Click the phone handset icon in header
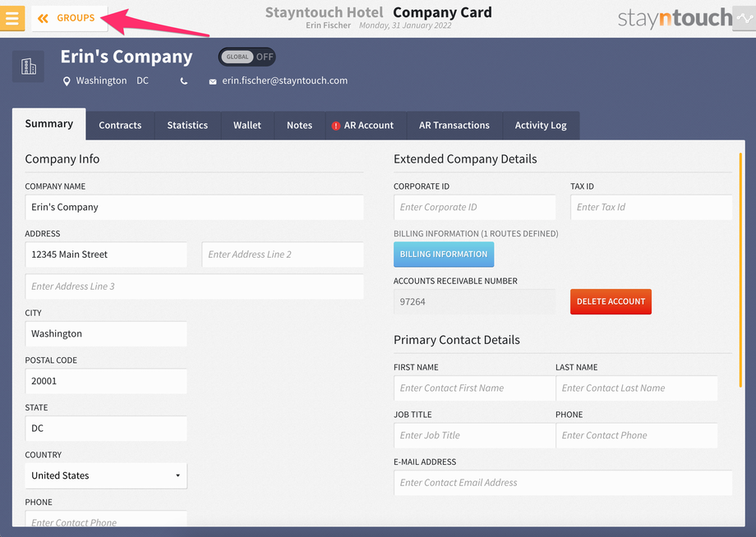 point(184,81)
